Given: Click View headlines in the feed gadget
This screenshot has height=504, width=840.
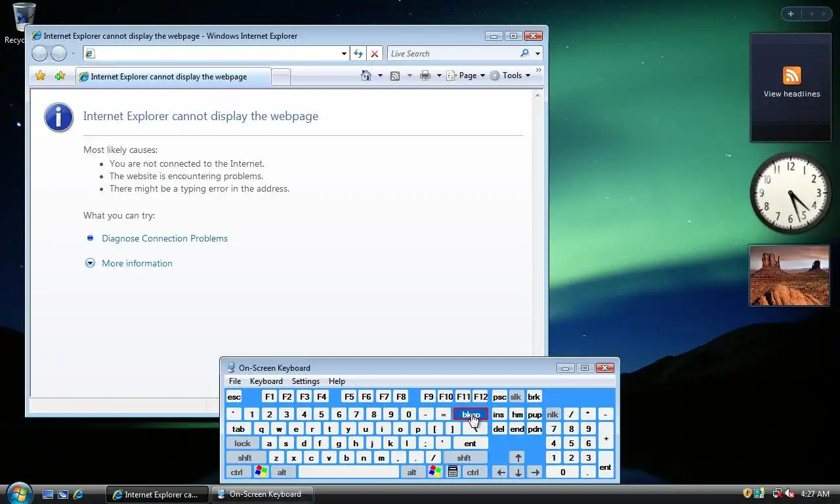Looking at the screenshot, I should [x=791, y=94].
